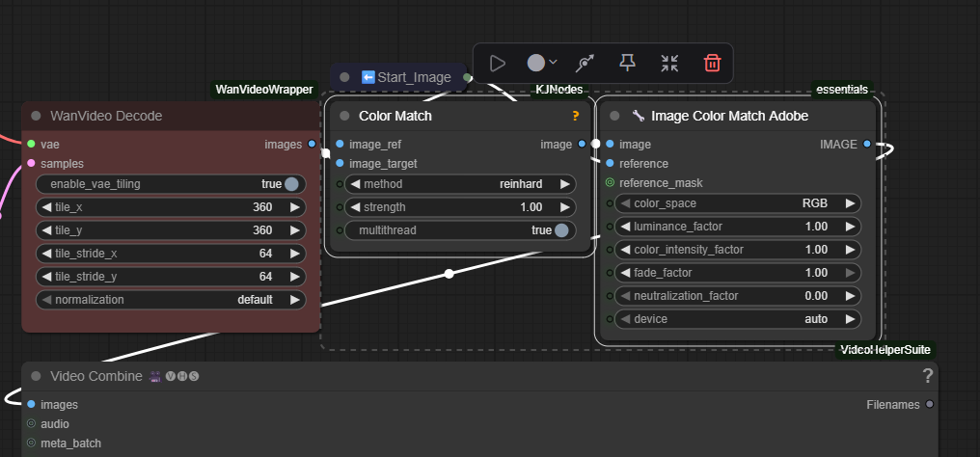Decrease luminance_factor value
Screen dimensions: 980x457
(625, 227)
